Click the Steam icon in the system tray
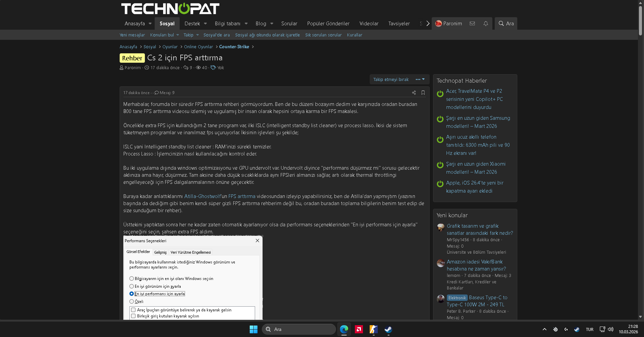This screenshot has width=644, height=337. (x=577, y=329)
